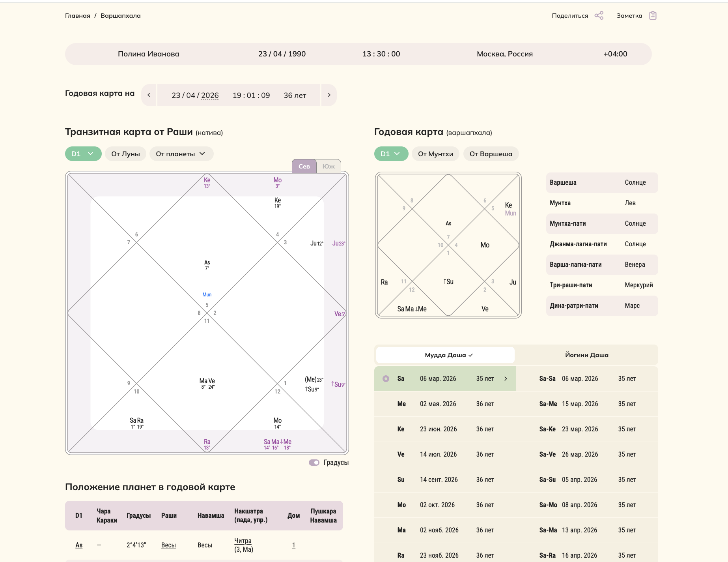Open the D1 dropdown in transit chart

tap(83, 154)
